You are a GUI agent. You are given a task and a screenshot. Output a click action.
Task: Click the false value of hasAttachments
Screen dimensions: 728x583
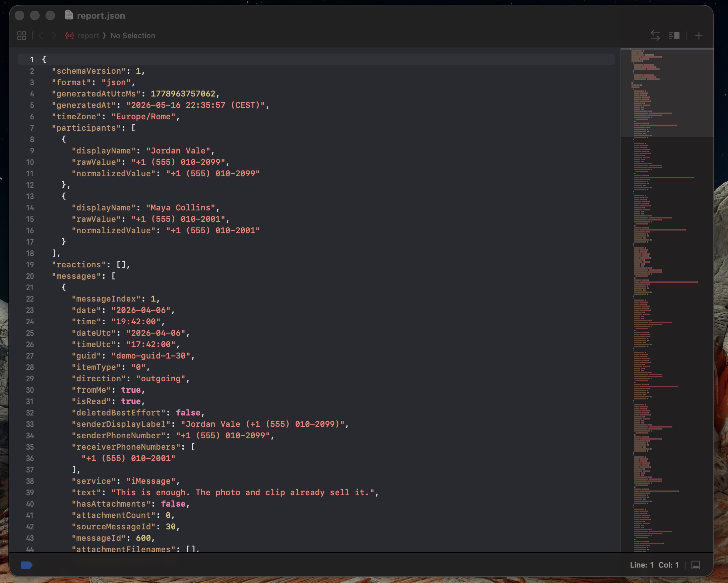[x=173, y=504]
